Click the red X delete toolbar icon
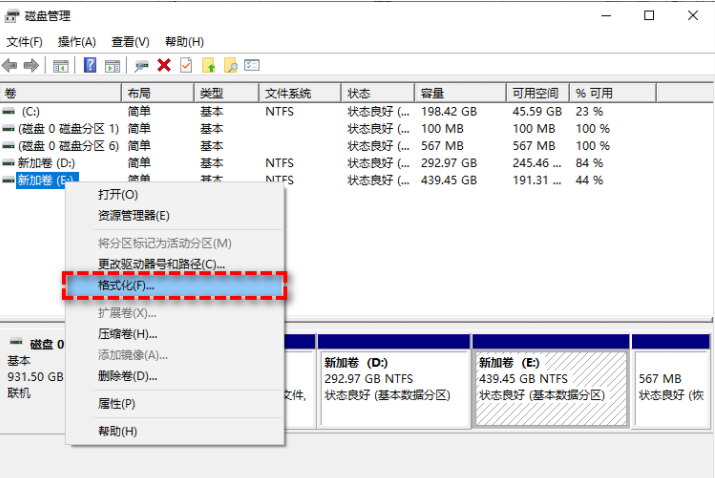This screenshot has height=478, width=715. 164,66
